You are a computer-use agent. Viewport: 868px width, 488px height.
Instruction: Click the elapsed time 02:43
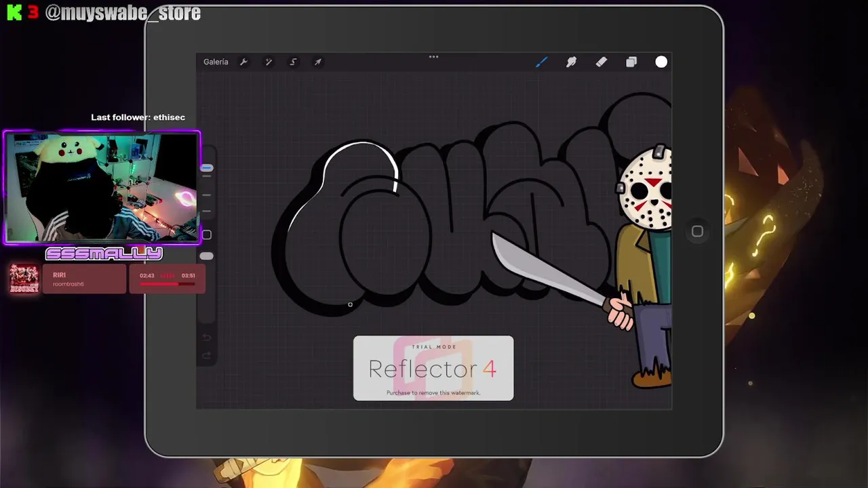[x=146, y=276]
